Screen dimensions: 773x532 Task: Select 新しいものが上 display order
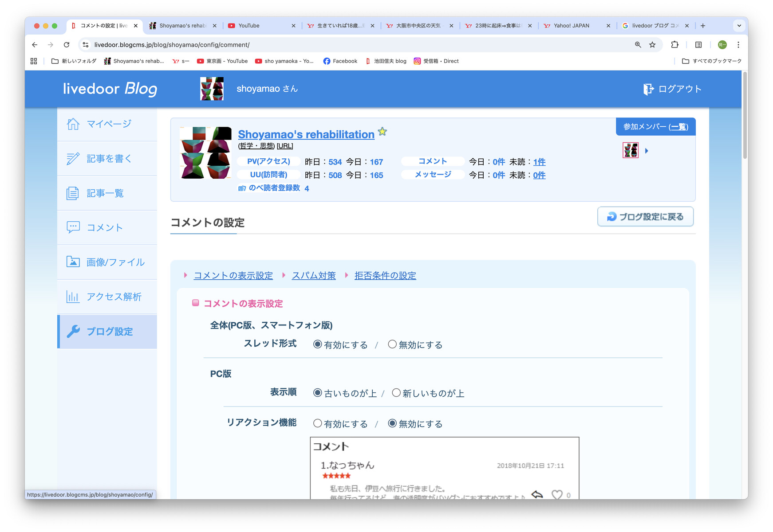click(396, 393)
